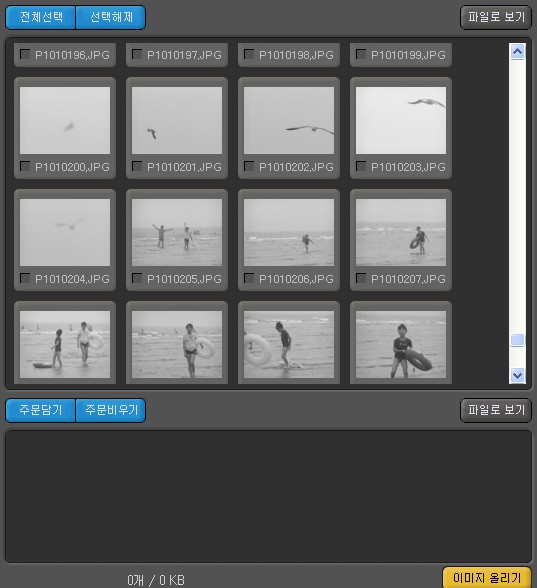Select bottom-row thumbnail of girl walking toward camera

(177, 344)
